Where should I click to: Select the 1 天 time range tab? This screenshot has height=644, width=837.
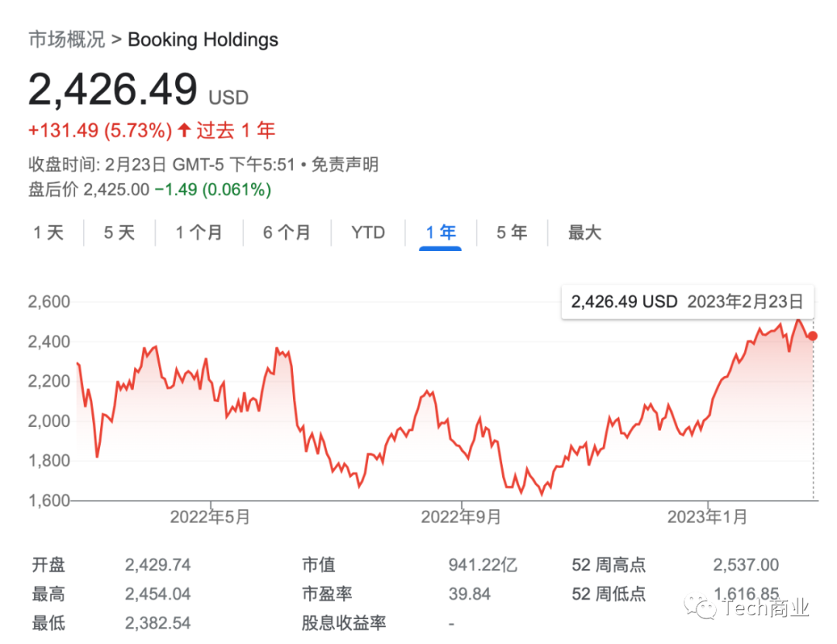click(49, 232)
